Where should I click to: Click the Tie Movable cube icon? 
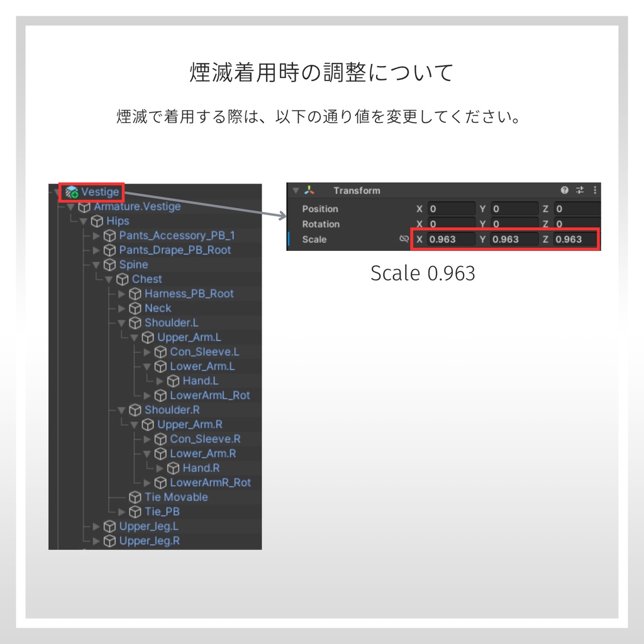tap(135, 497)
